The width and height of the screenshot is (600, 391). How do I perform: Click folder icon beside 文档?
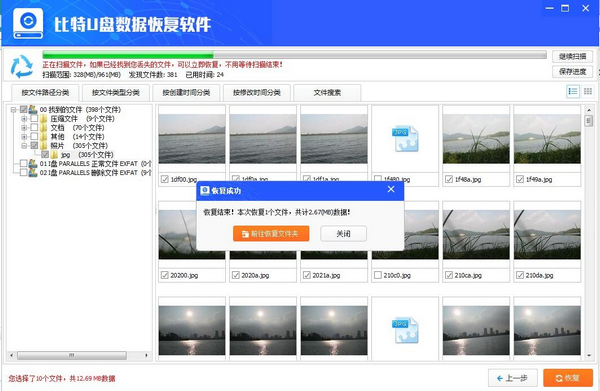(44, 127)
